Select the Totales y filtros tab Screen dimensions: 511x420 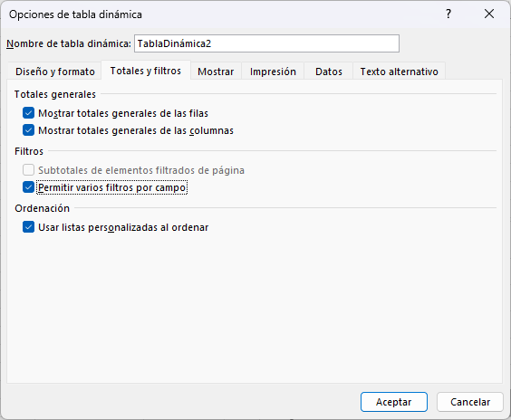coord(146,71)
